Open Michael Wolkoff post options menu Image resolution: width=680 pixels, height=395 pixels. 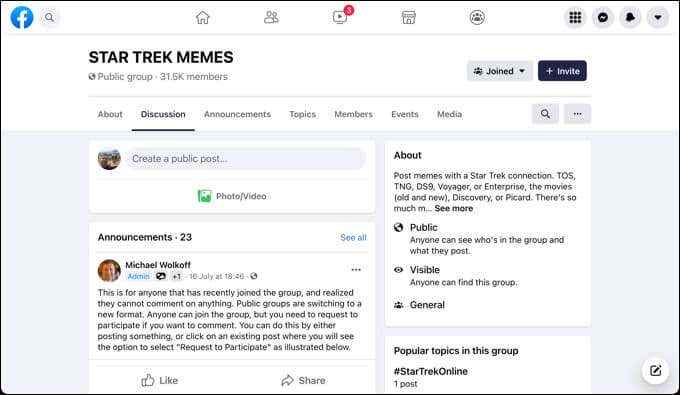(x=356, y=270)
